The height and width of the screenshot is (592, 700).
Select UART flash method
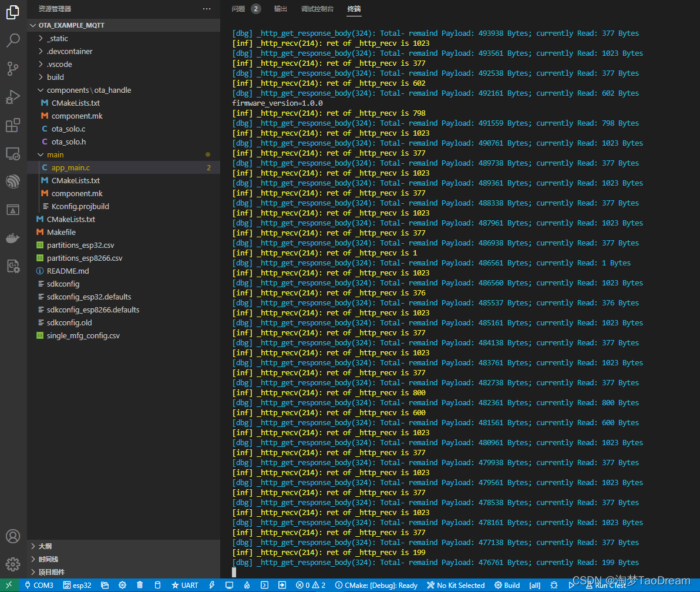pos(185,585)
